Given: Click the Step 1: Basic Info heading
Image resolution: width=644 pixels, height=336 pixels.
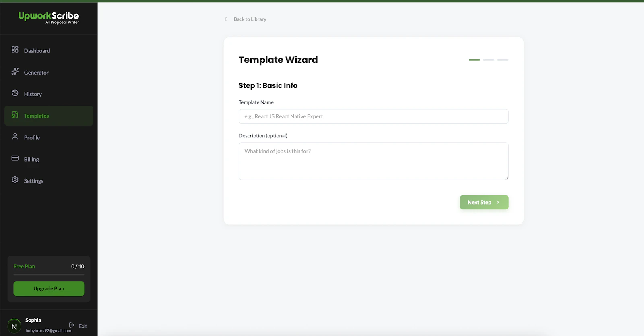Looking at the screenshot, I should click(268, 85).
